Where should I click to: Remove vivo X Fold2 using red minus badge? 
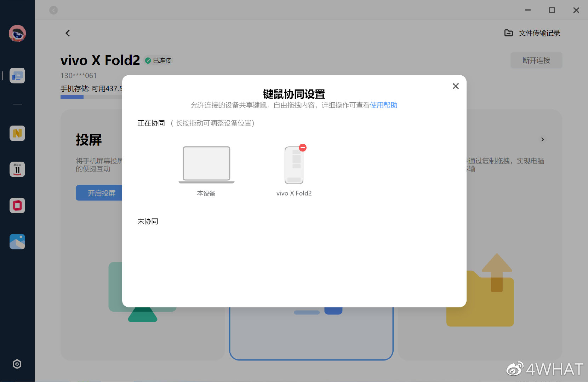click(302, 148)
